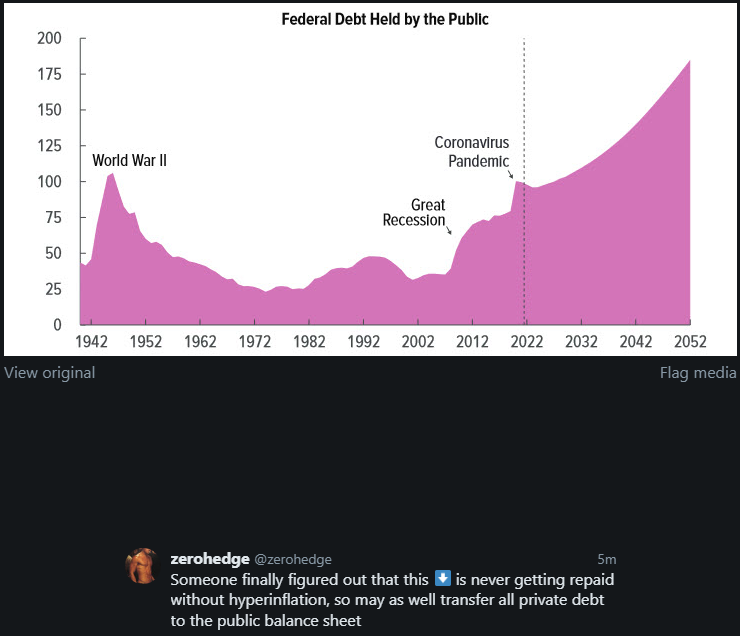Click the 5m post timestamp
Image resolution: width=740 pixels, height=636 pixels.
606,559
